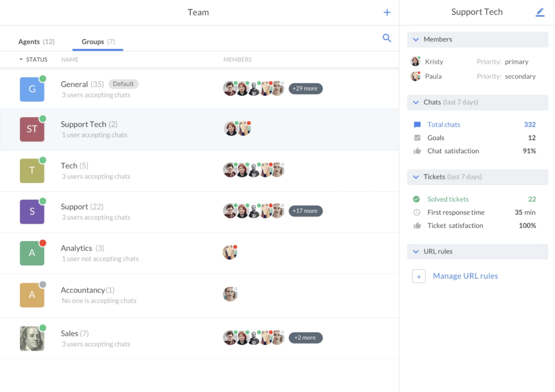The height and width of the screenshot is (392, 555).
Task: Switch to the Groups (7) tab
Action: (x=98, y=42)
